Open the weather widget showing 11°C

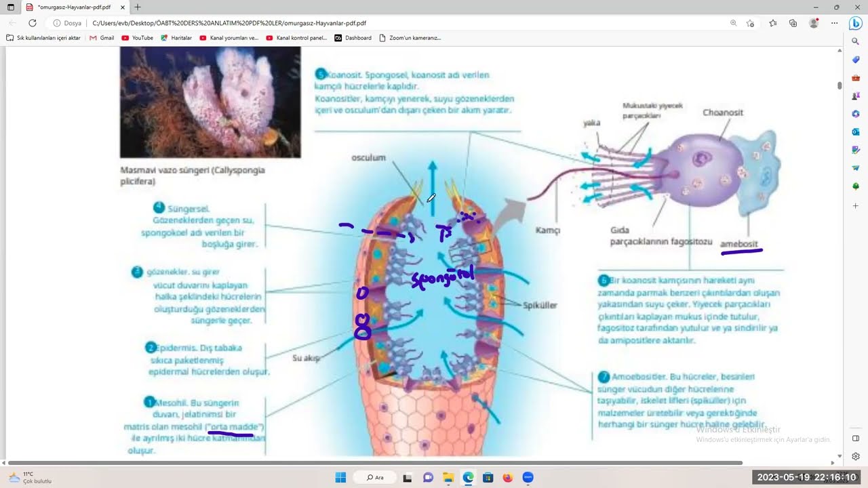pos(30,477)
